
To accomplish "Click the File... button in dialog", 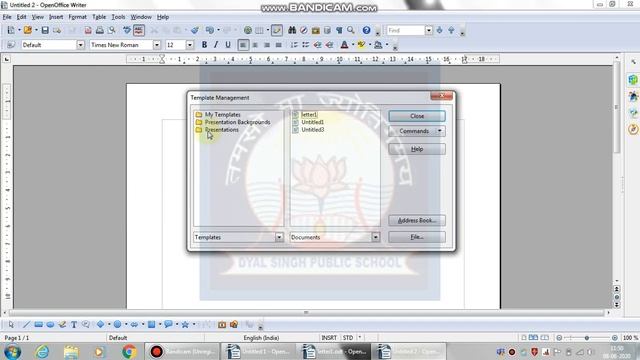I will tap(417, 237).
